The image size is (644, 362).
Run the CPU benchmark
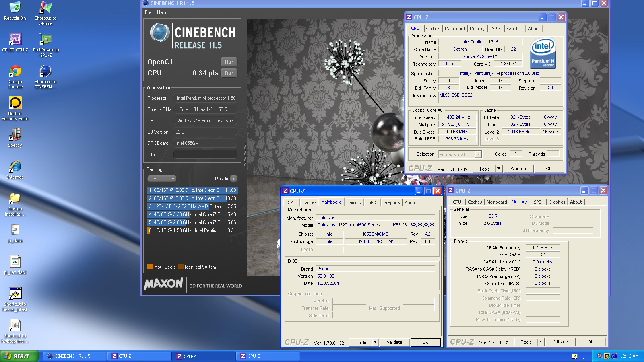(229, 73)
